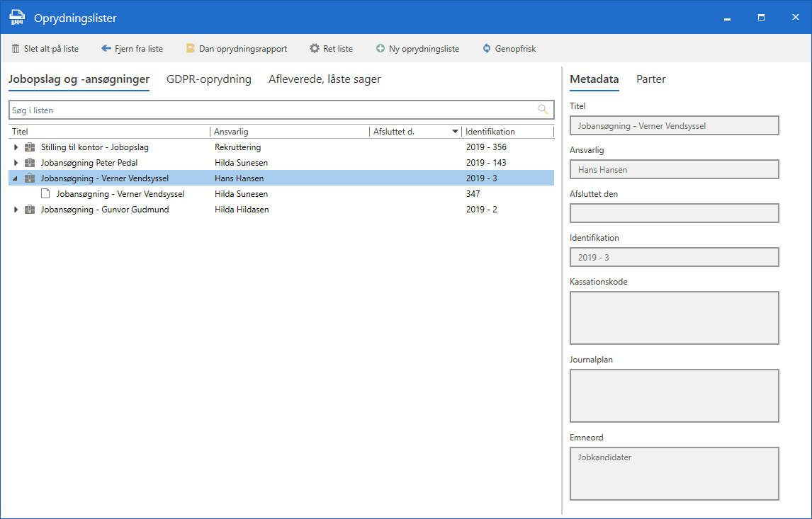Click the plus icon for Ny oprydningsliste
Image resolution: width=812 pixels, height=519 pixels.
(380, 49)
